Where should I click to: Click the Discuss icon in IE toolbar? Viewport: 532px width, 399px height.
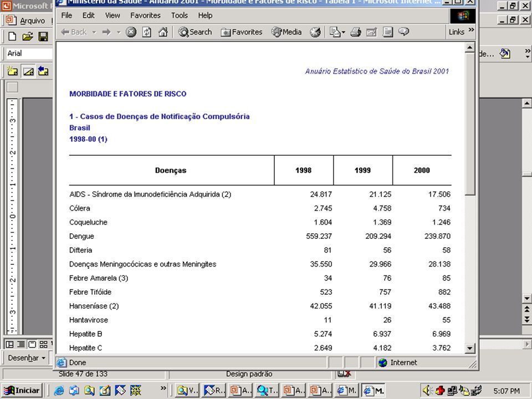click(387, 32)
